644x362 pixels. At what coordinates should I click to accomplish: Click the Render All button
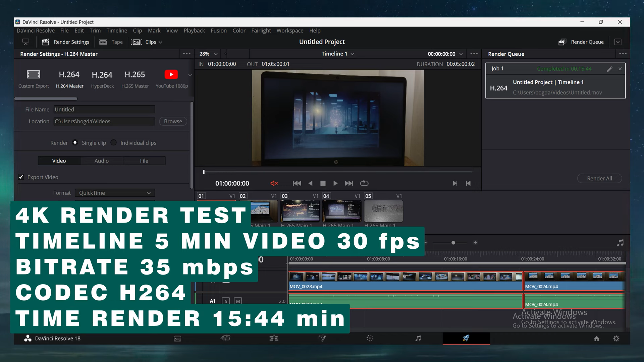tap(599, 178)
